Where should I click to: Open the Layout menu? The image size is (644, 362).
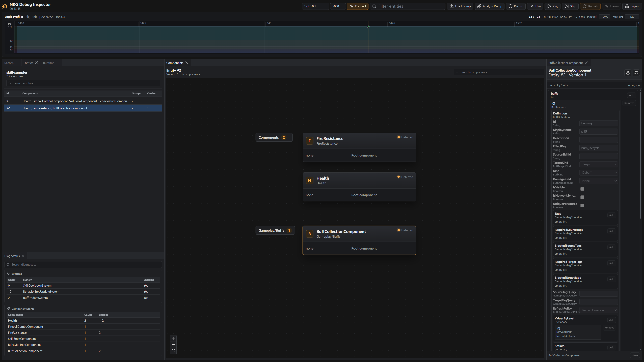[632, 6]
